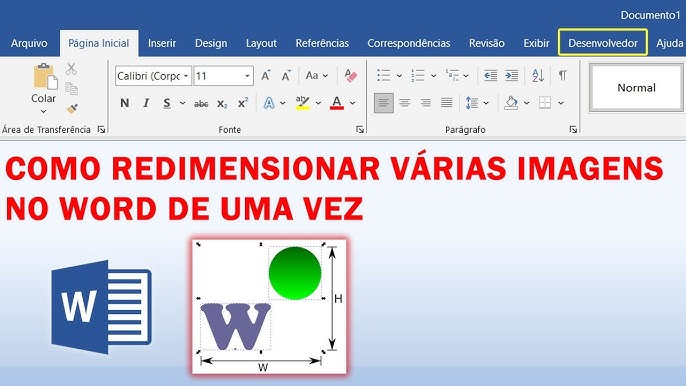This screenshot has width=686, height=386.
Task: Expand the text effects dropdown arrow
Action: tap(283, 103)
